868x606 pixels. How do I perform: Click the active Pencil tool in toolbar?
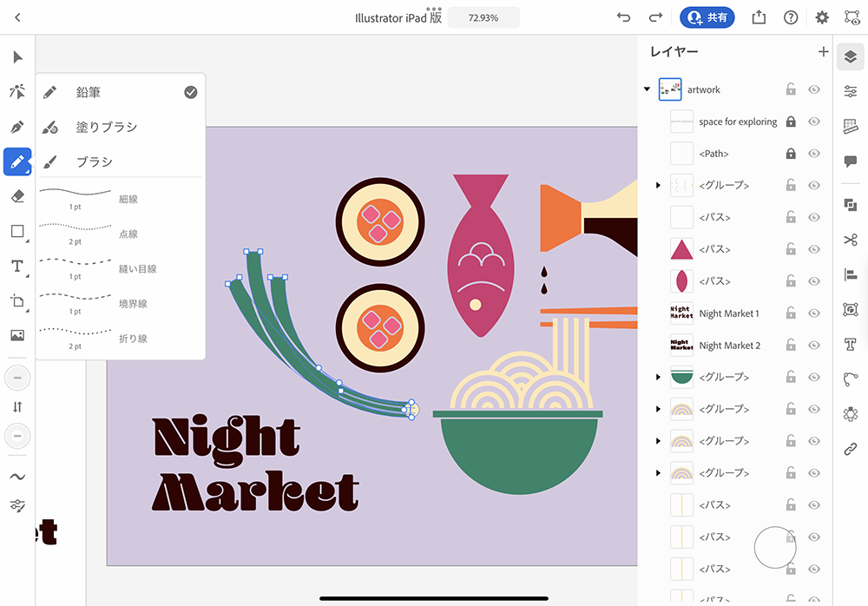click(17, 161)
